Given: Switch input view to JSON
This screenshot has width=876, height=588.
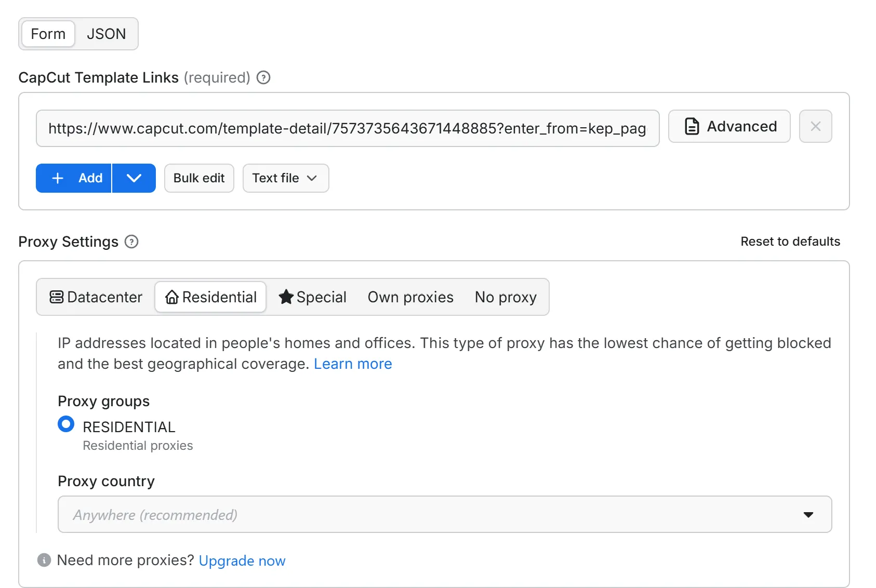Looking at the screenshot, I should click(x=106, y=34).
